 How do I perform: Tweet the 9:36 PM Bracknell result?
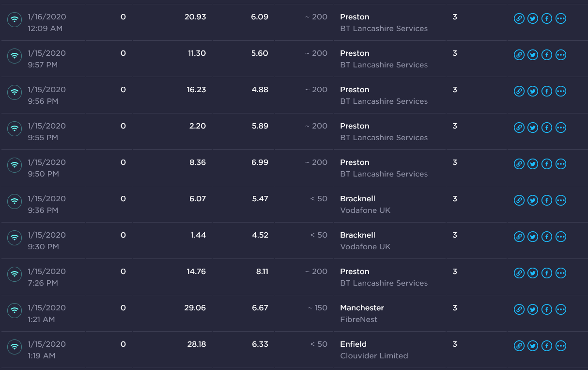click(x=533, y=201)
